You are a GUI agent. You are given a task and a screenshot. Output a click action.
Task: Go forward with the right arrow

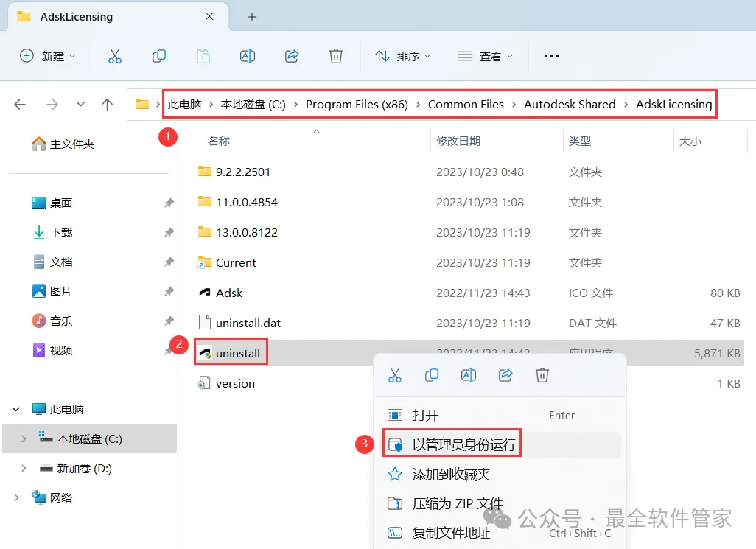pos(52,104)
